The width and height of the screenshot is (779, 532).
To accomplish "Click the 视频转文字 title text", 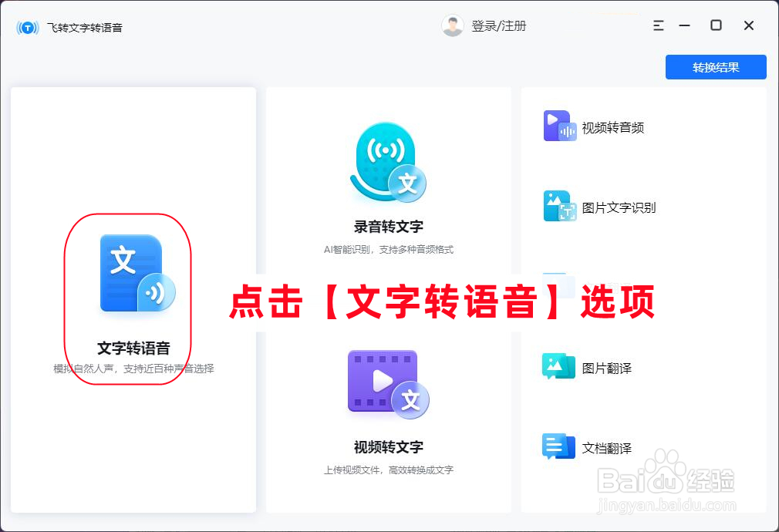I will pos(389,447).
